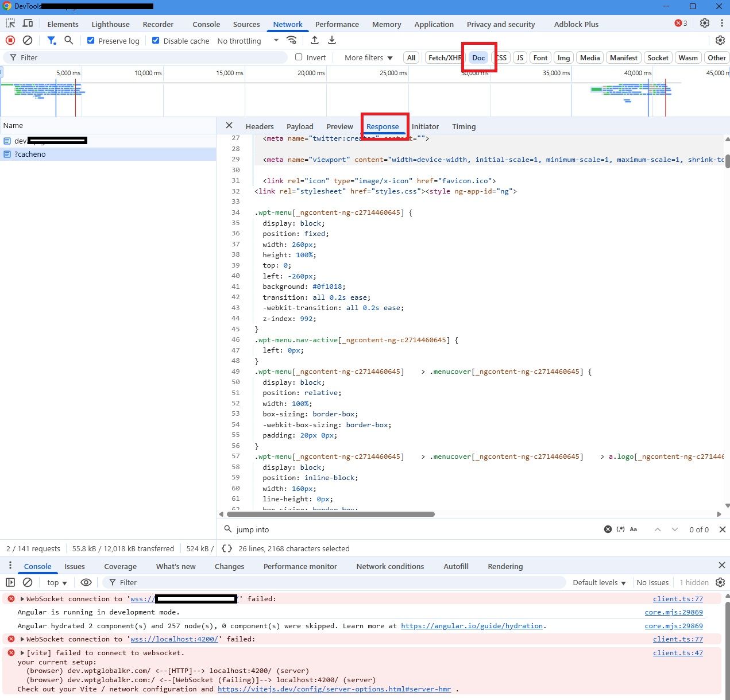Open the More filters dropdown

pyautogui.click(x=368, y=57)
